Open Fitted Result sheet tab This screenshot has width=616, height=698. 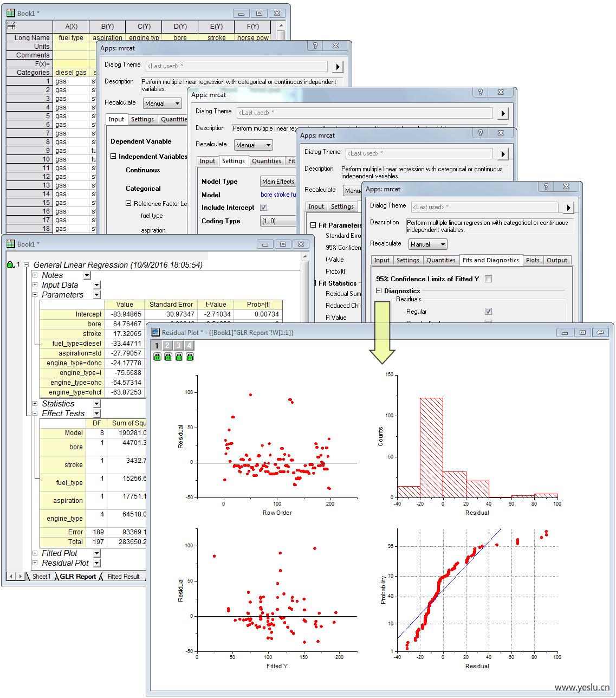124,577
